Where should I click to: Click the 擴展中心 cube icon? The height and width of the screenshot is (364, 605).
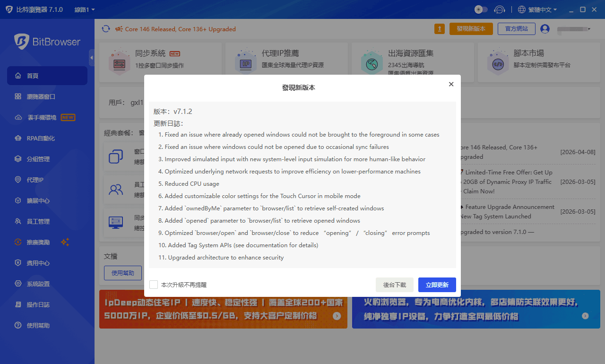18,200
